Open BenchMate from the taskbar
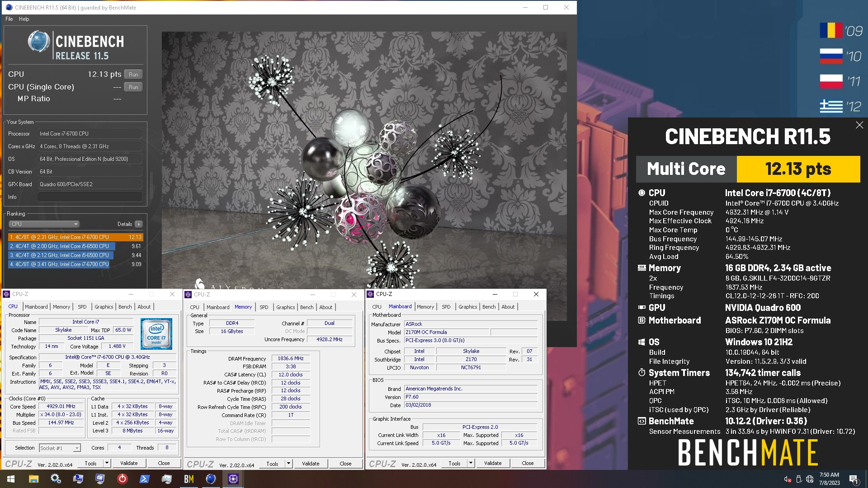This screenshot has height=488, width=868. (189, 479)
